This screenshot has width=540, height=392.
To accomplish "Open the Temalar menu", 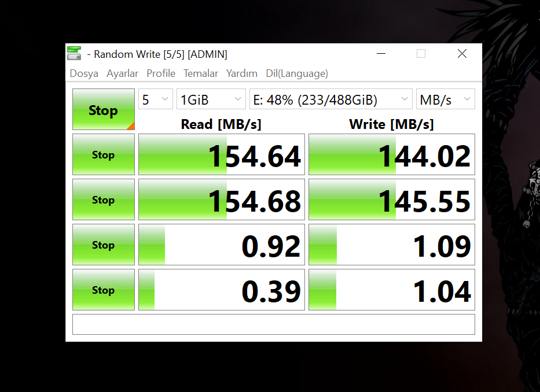I will 200,73.
